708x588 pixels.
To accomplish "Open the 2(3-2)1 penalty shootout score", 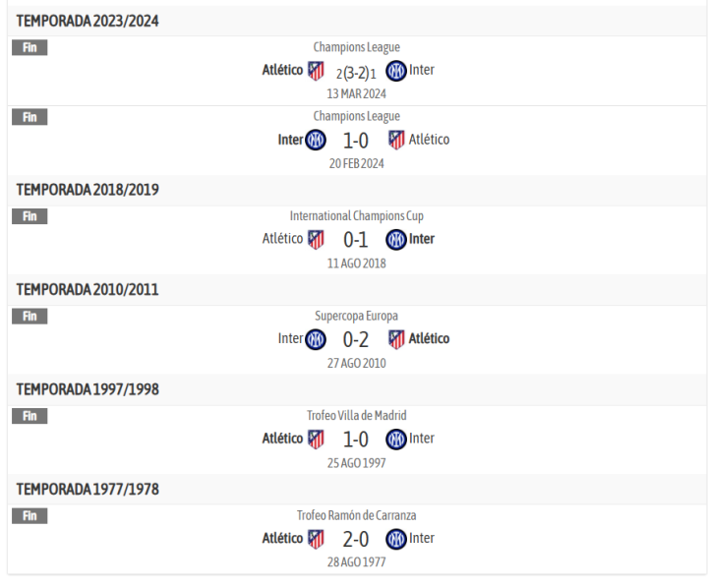I will coord(356,72).
